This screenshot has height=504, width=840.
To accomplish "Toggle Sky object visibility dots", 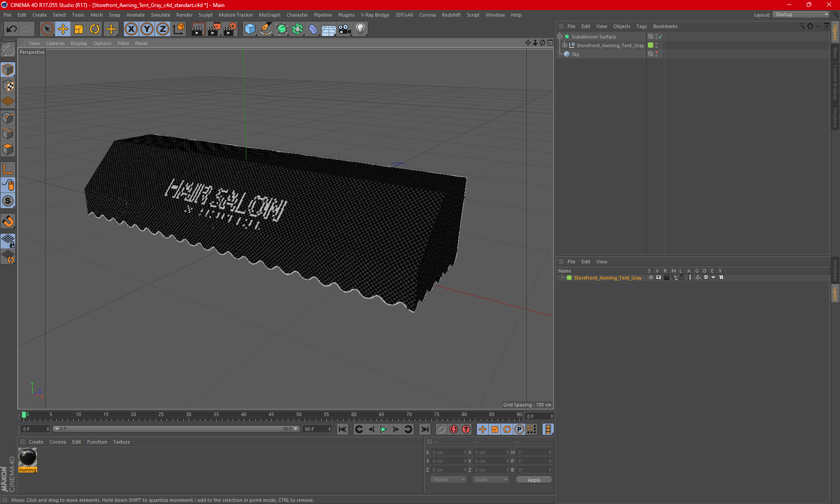I will (656, 54).
